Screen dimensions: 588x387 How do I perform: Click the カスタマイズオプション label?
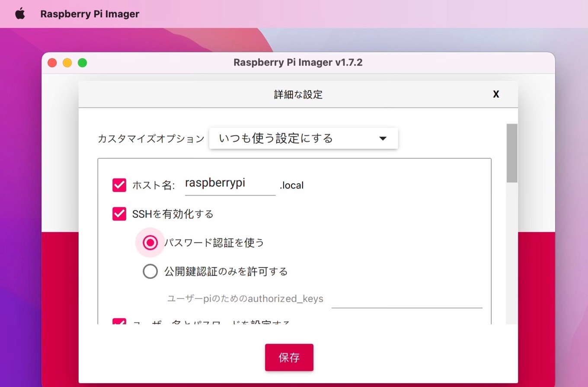click(x=151, y=139)
